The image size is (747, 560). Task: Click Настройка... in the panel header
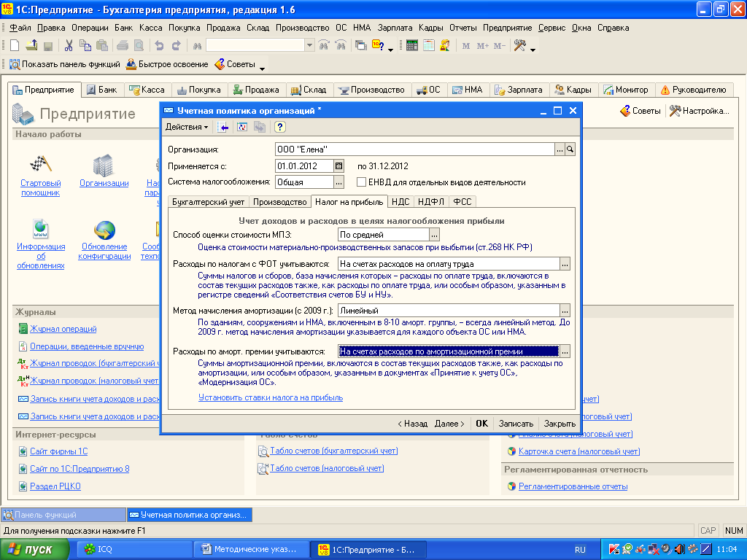click(700, 111)
